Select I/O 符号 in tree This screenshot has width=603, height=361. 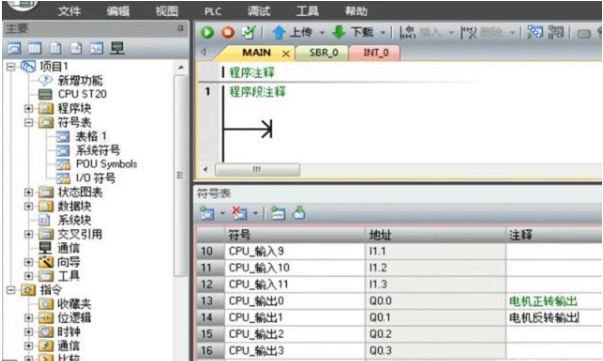pos(96,178)
